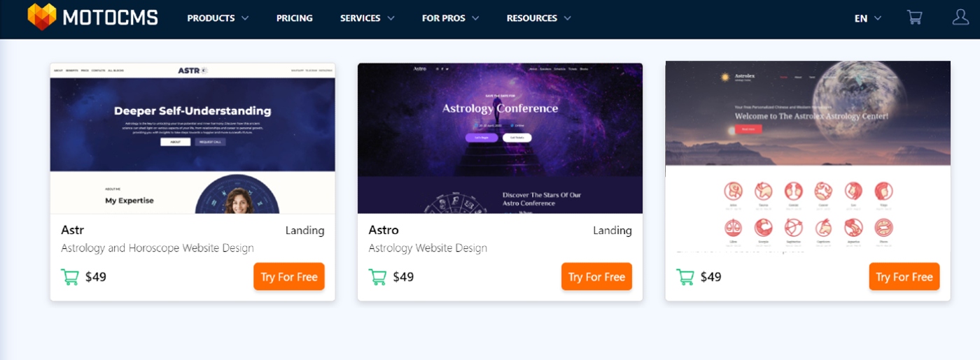The height and width of the screenshot is (360, 980).
Task: Click the green cart icon on Astrolex card
Action: click(x=685, y=277)
